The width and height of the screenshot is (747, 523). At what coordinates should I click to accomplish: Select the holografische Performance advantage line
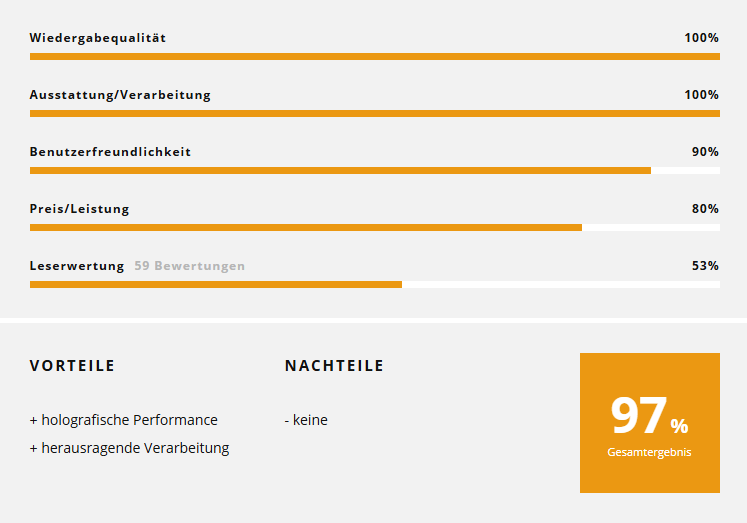click(124, 420)
